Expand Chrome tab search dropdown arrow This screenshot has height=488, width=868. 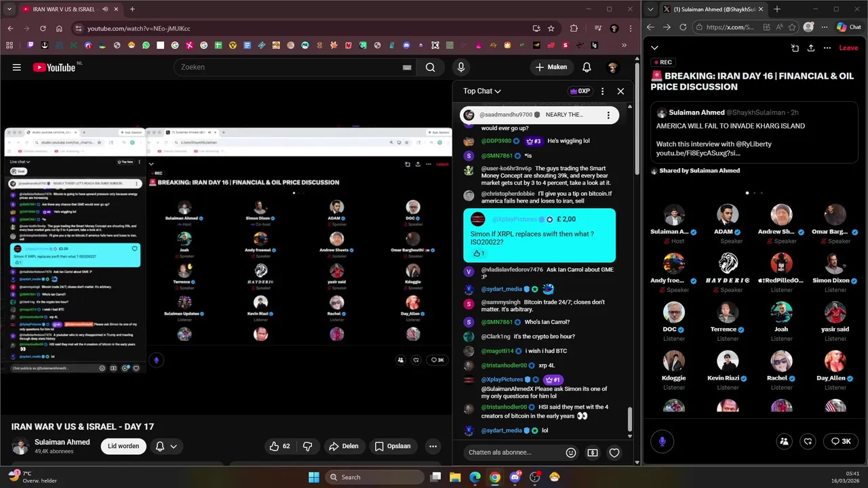pyautogui.click(x=9, y=9)
